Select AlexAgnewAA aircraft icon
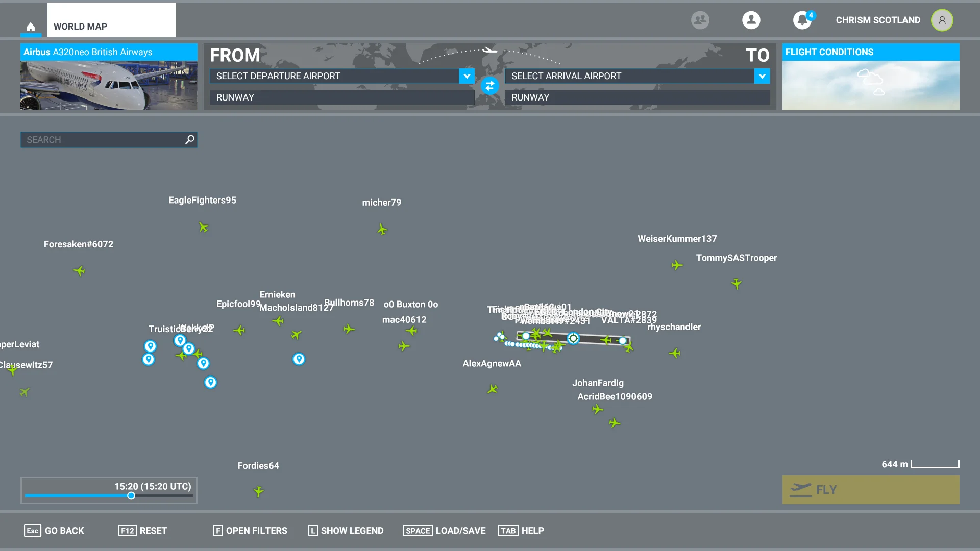This screenshot has height=551, width=980. tap(493, 389)
